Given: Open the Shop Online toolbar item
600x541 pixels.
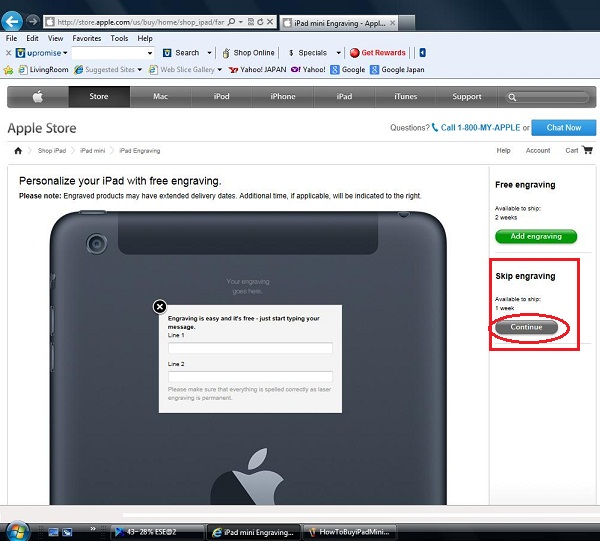Looking at the screenshot, I should (x=248, y=53).
